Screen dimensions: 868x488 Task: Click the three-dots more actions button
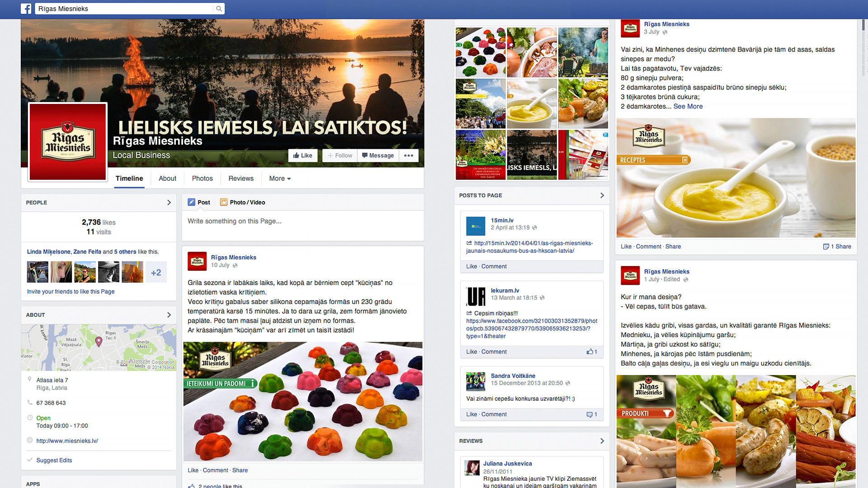tap(409, 155)
